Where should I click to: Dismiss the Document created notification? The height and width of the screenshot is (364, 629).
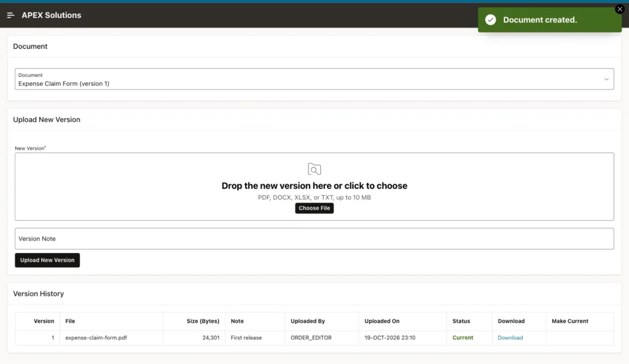pyautogui.click(x=620, y=9)
